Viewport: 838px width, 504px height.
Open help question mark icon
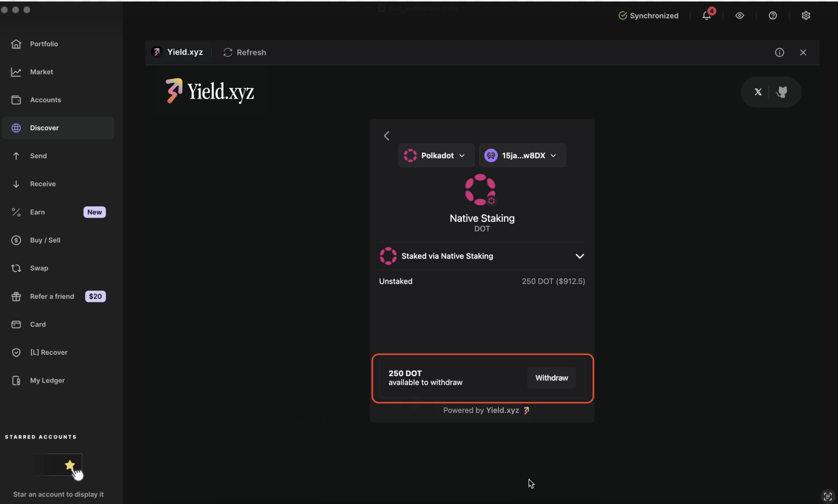coord(773,16)
